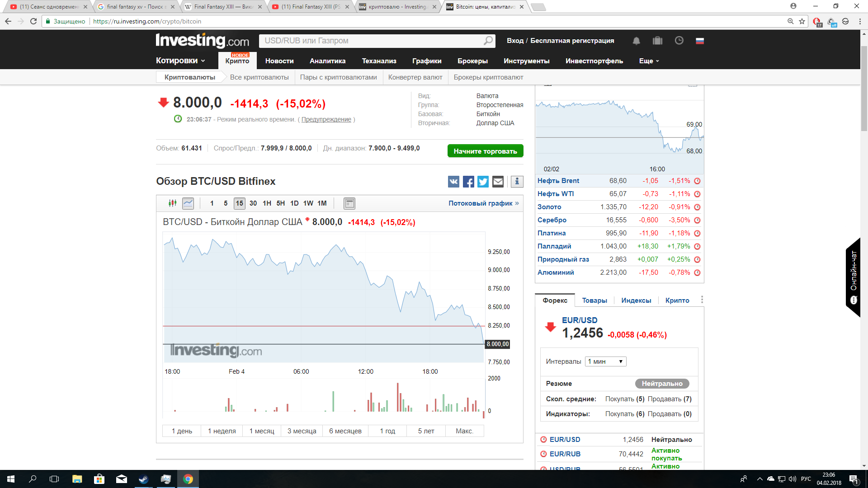Select the Макс. chart range
This screenshot has height=488, width=868.
click(x=465, y=431)
